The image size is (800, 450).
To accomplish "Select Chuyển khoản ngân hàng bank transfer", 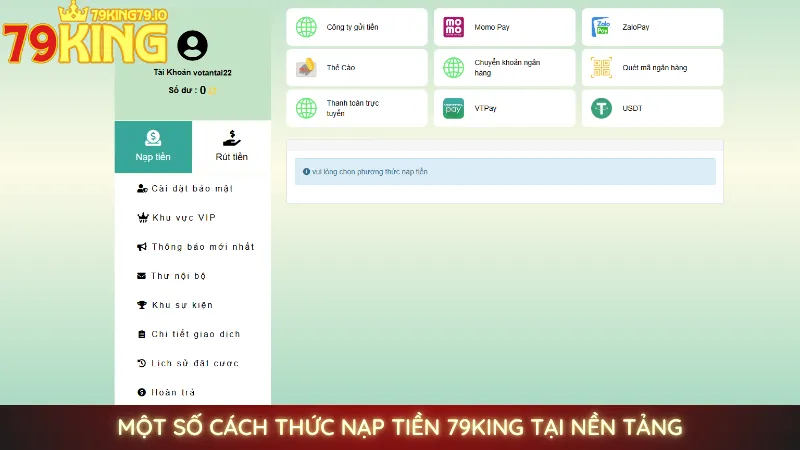I will [505, 67].
